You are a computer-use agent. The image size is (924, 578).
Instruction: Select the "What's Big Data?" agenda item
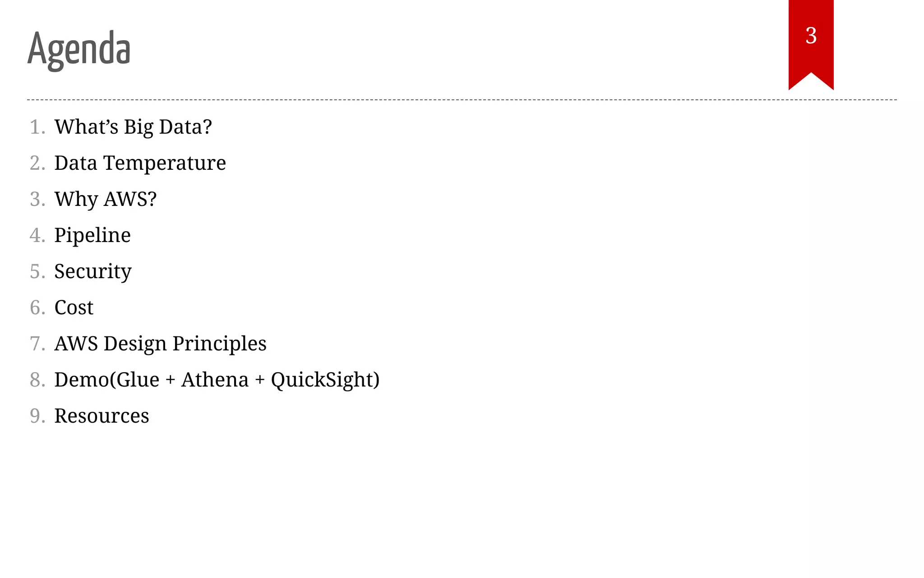133,127
